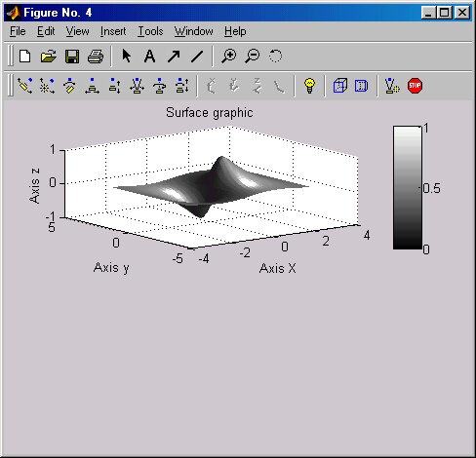Activate the Zoom Out magnifier

click(253, 56)
